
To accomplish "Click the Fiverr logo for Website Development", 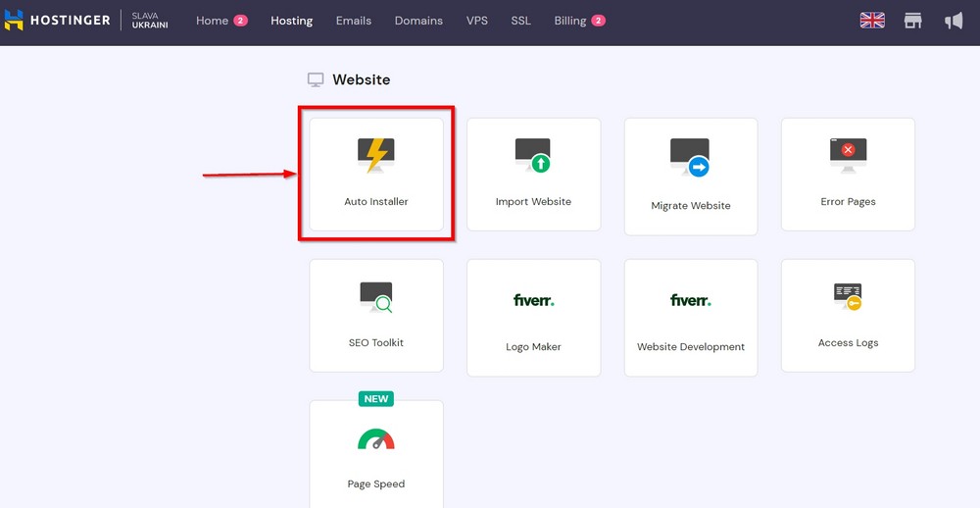I will tap(691, 300).
